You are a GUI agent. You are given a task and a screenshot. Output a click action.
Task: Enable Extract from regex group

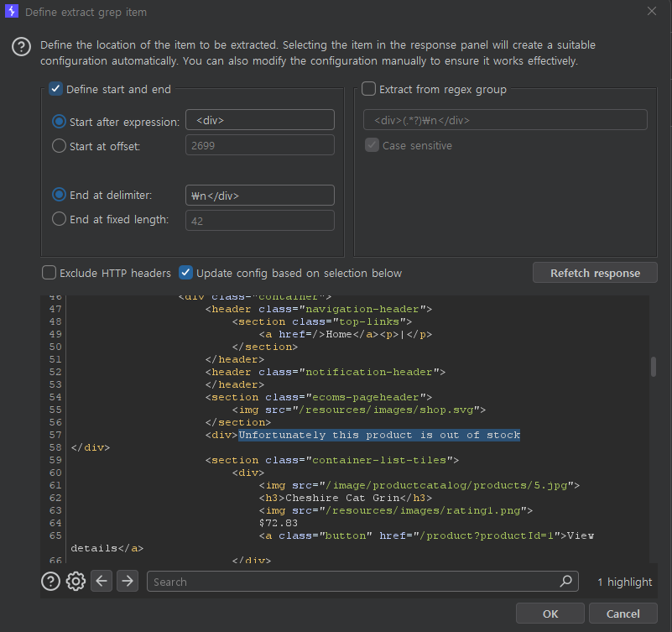point(369,89)
